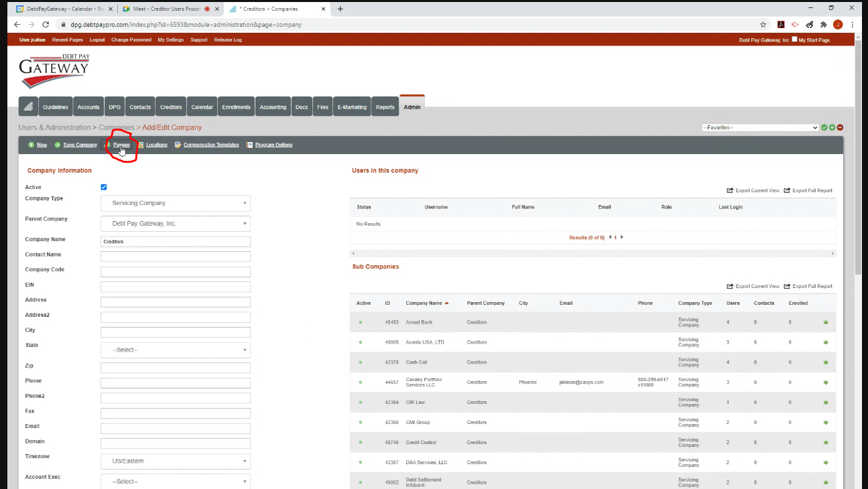
Task: Open D&A Services, LLC row arrow
Action: (x=826, y=463)
